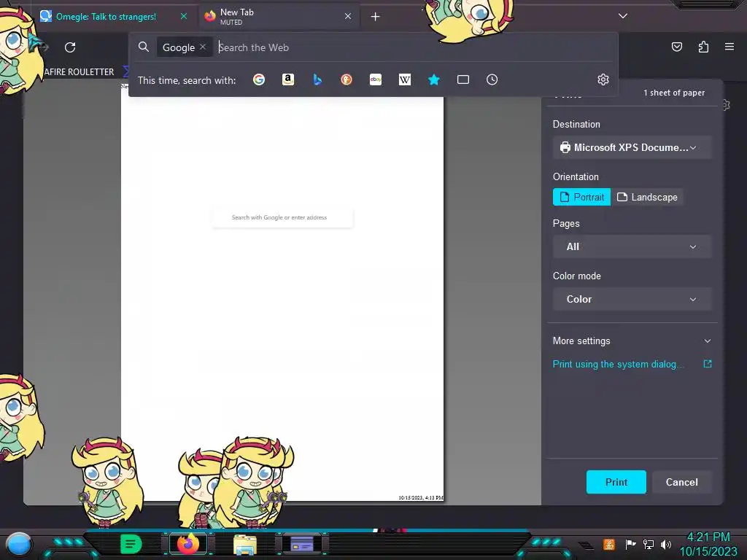
Task: Search this time with Wikipedia icon
Action: pyautogui.click(x=404, y=79)
